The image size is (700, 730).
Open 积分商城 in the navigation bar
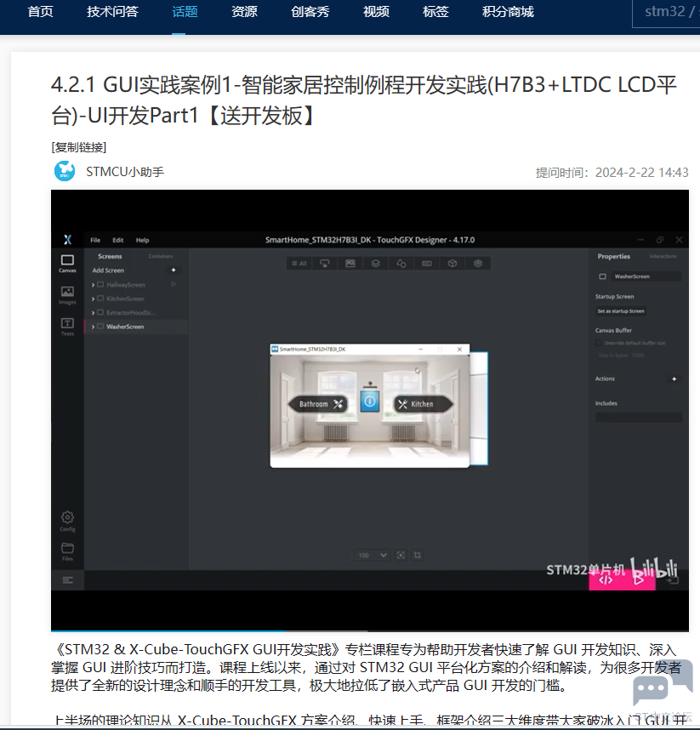pos(509,12)
